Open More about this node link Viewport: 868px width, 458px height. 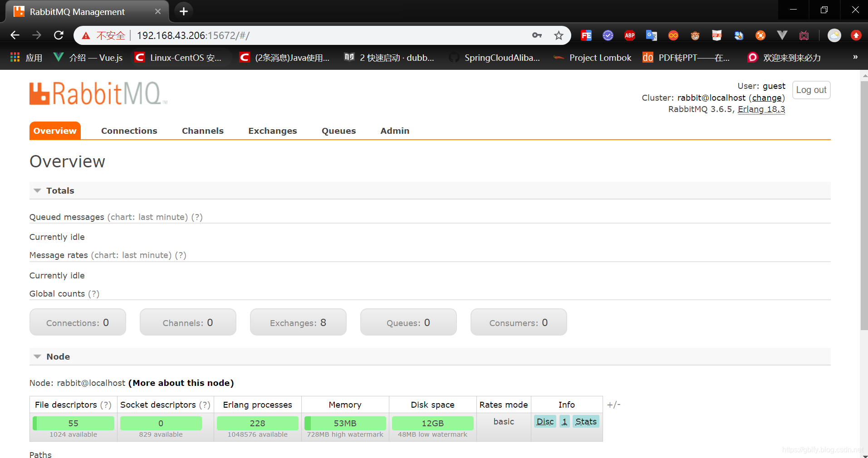point(181,383)
